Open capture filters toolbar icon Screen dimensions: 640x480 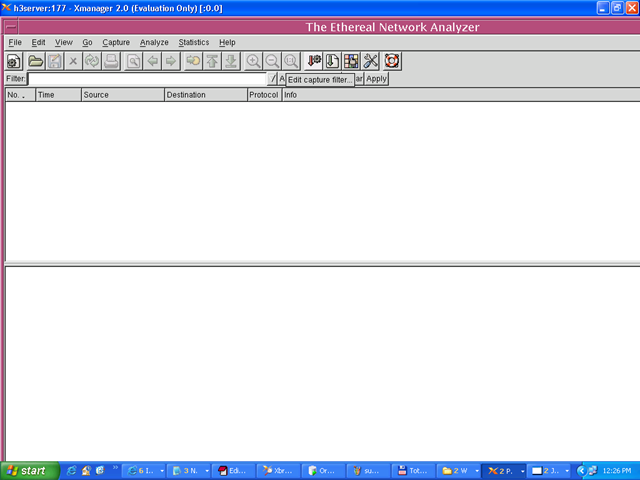pos(313,61)
